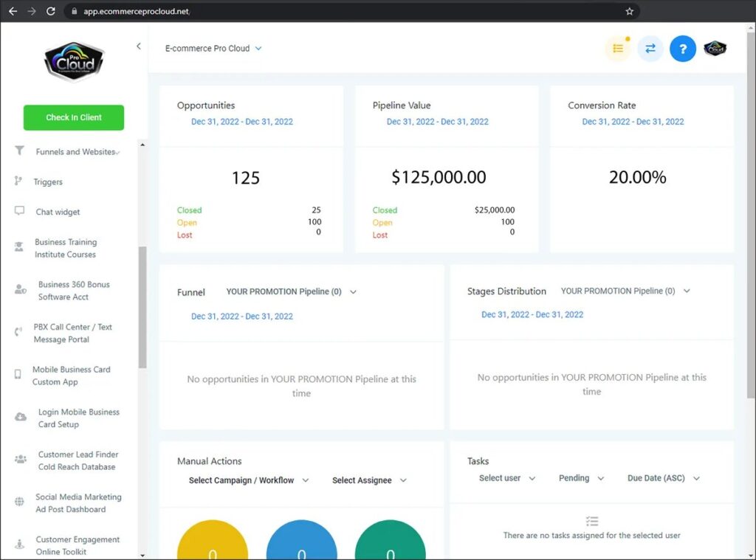Screen dimensions: 756x560
Task: Open the Select Assignee dropdown
Action: click(369, 480)
